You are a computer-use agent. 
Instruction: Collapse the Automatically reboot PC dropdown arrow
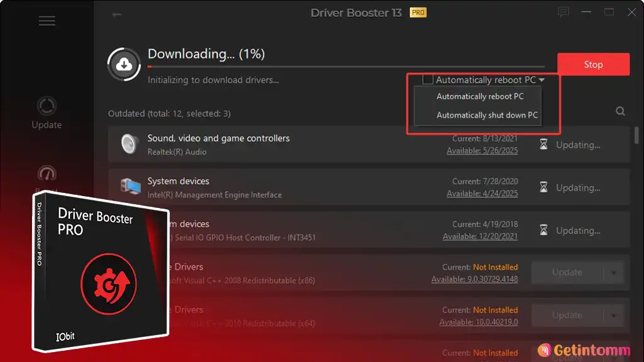click(541, 80)
